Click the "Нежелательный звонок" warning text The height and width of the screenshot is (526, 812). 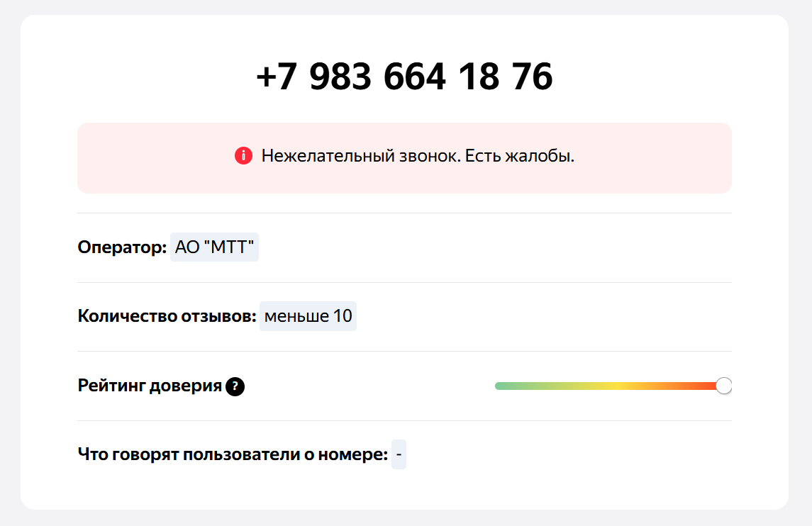click(360, 156)
